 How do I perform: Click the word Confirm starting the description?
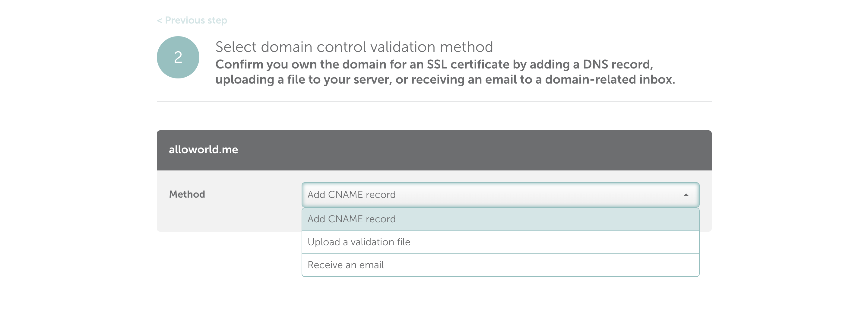point(239,64)
